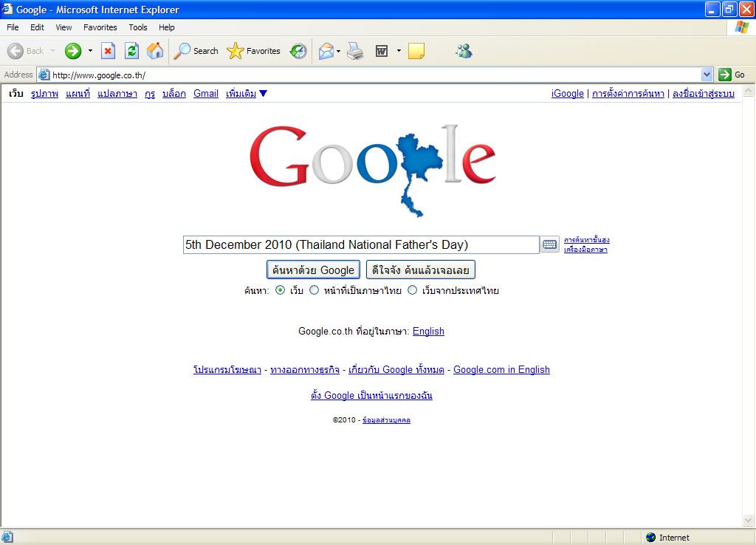The image size is (756, 545).
Task: Expand the Mail button dropdown arrow
Action: [x=338, y=51]
